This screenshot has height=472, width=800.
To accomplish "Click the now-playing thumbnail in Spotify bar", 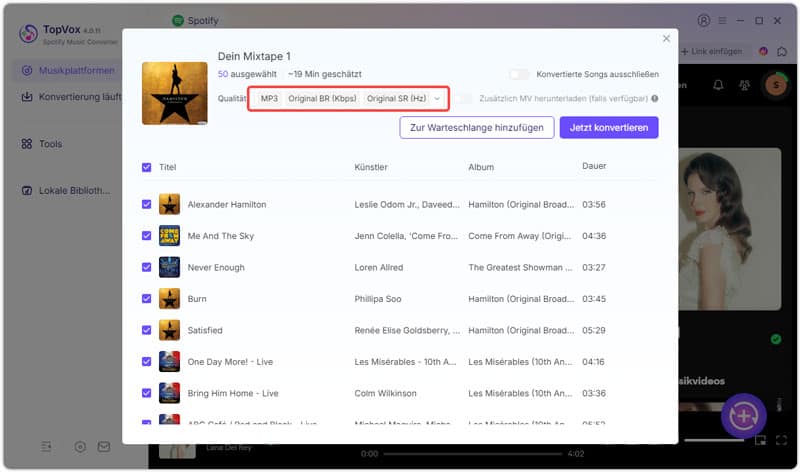I will click(x=178, y=451).
